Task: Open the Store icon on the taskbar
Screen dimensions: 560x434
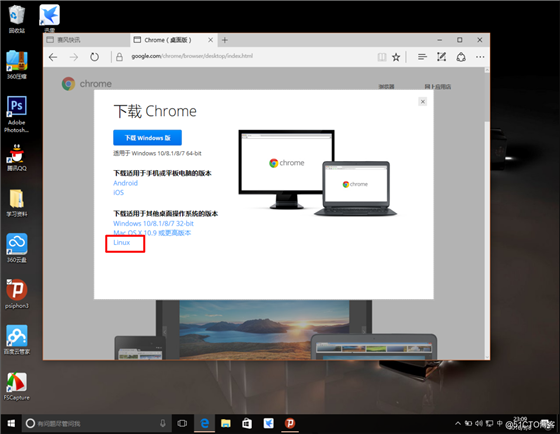Action: click(x=247, y=423)
